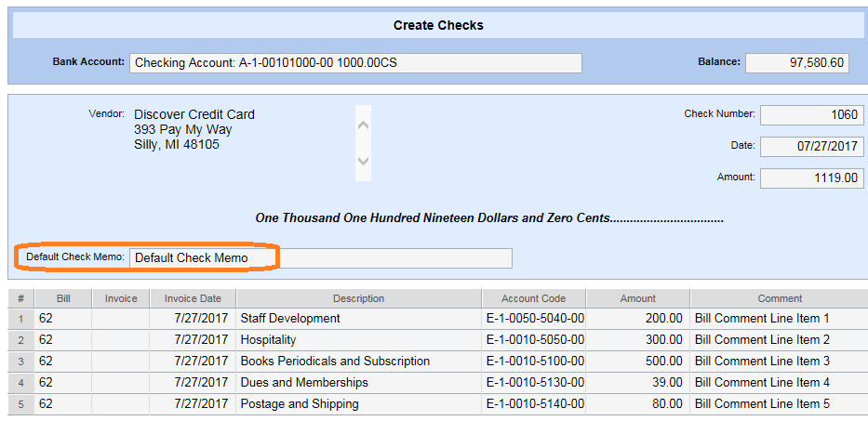
Task: Click the Bank Account field
Action: tap(354, 63)
